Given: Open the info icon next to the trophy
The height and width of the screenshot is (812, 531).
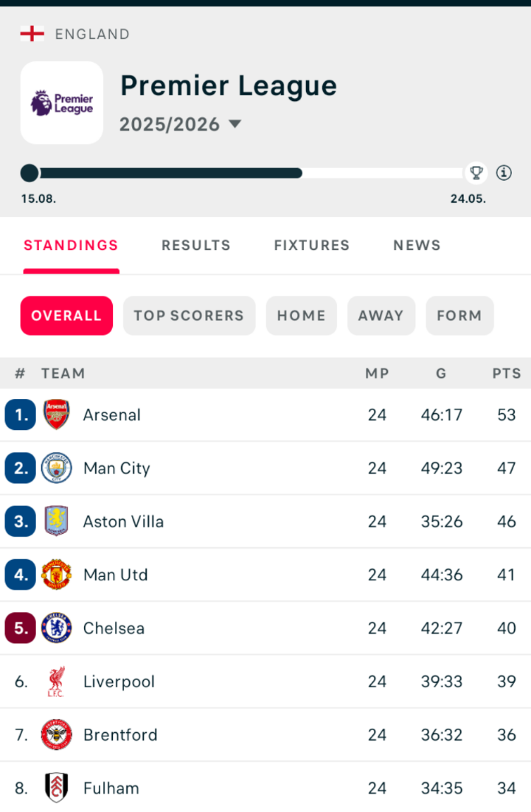Looking at the screenshot, I should 504,173.
